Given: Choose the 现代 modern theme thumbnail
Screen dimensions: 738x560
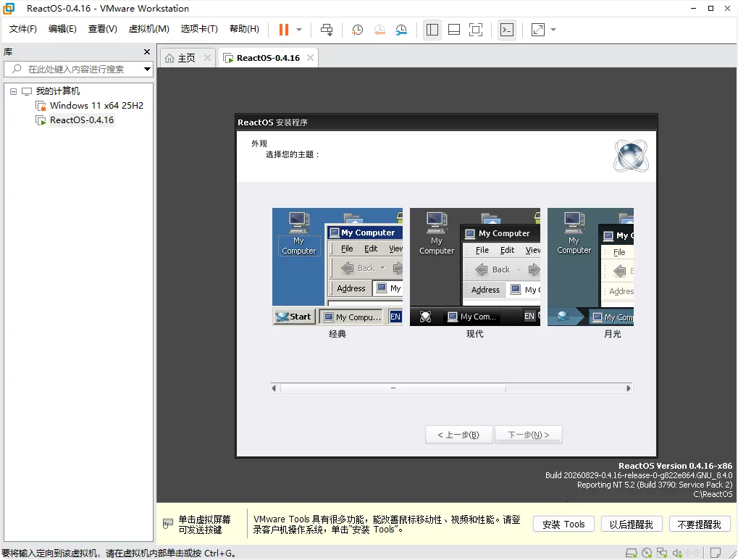Looking at the screenshot, I should pyautogui.click(x=475, y=267).
